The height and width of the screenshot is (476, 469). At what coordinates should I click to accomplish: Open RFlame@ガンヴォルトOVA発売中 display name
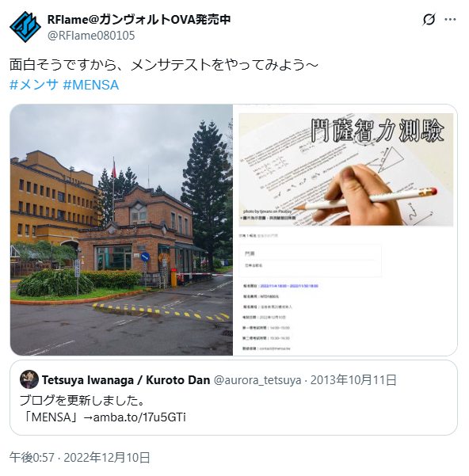139,20
